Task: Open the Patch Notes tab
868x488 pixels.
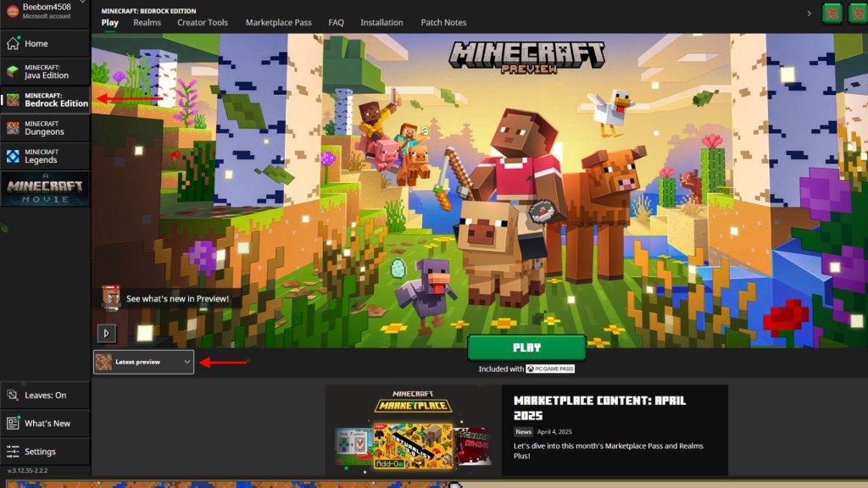Action: 443,23
